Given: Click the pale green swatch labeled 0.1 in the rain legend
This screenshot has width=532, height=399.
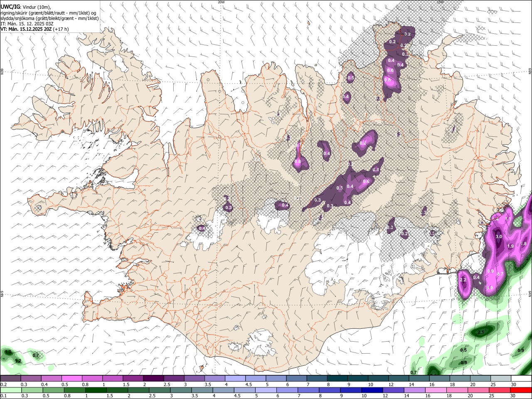Looking at the screenshot, I should coord(10,390).
